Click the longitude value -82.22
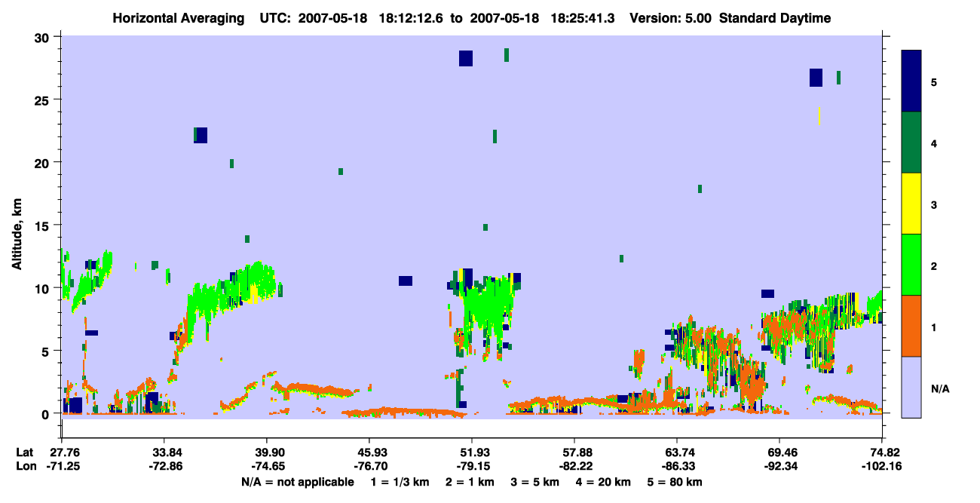Image resolution: width=980 pixels, height=503 pixels. coord(574,466)
